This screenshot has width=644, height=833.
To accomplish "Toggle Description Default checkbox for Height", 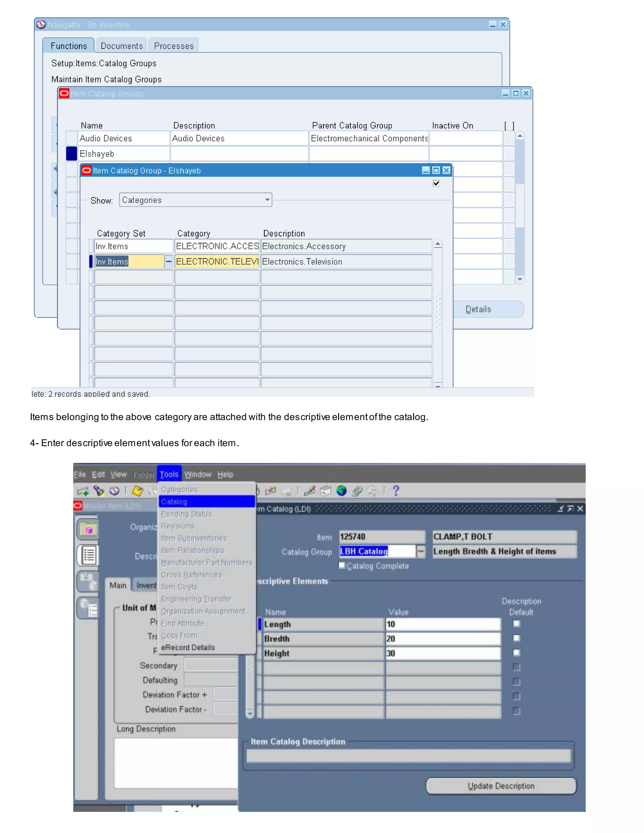I will [517, 653].
